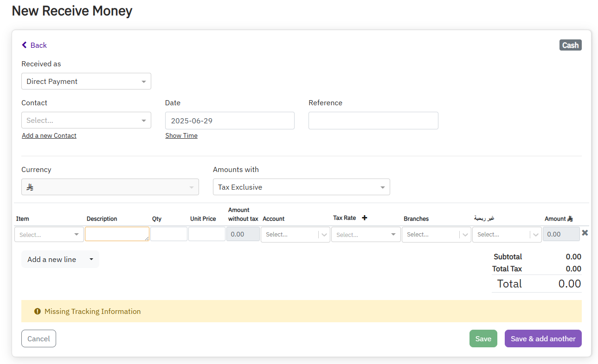Viewport: 598px width, 364px height.
Task: Expand the Add a new line caret
Action: coord(91,259)
